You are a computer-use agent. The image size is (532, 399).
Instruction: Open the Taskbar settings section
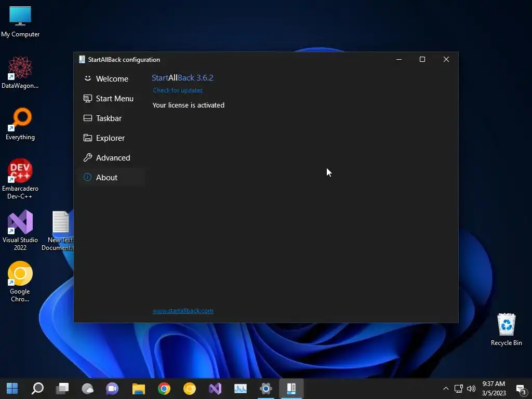click(112, 118)
